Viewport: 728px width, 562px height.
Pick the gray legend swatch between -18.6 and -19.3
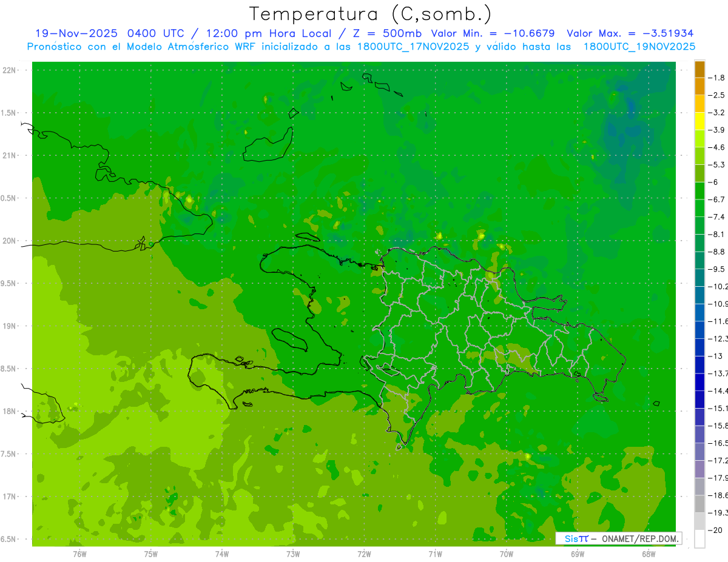click(x=699, y=504)
